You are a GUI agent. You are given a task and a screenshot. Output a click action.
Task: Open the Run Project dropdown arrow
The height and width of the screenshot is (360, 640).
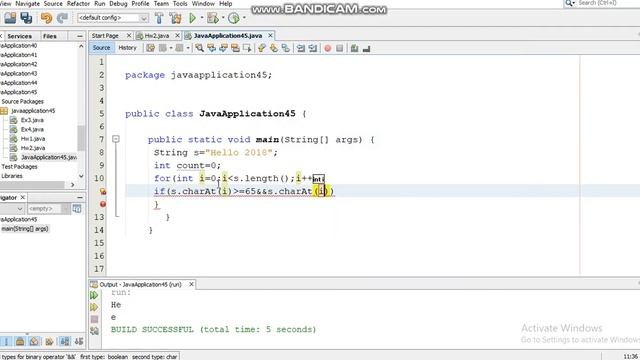[x=202, y=18]
